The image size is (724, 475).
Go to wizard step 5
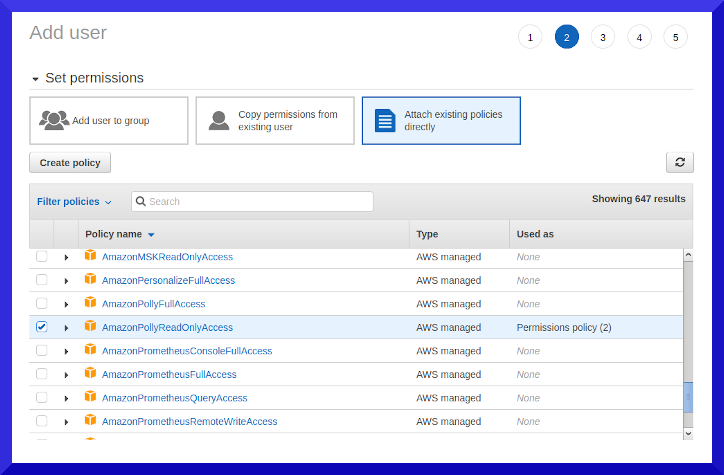[x=676, y=37]
